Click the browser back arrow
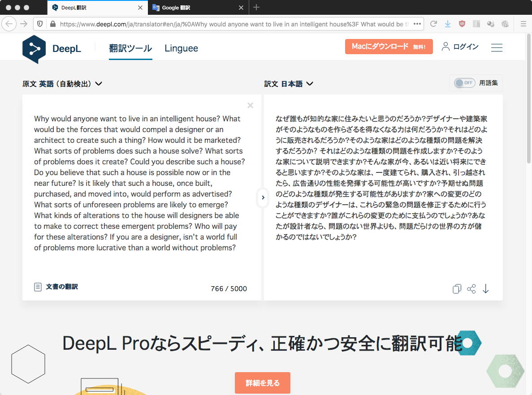 9,24
